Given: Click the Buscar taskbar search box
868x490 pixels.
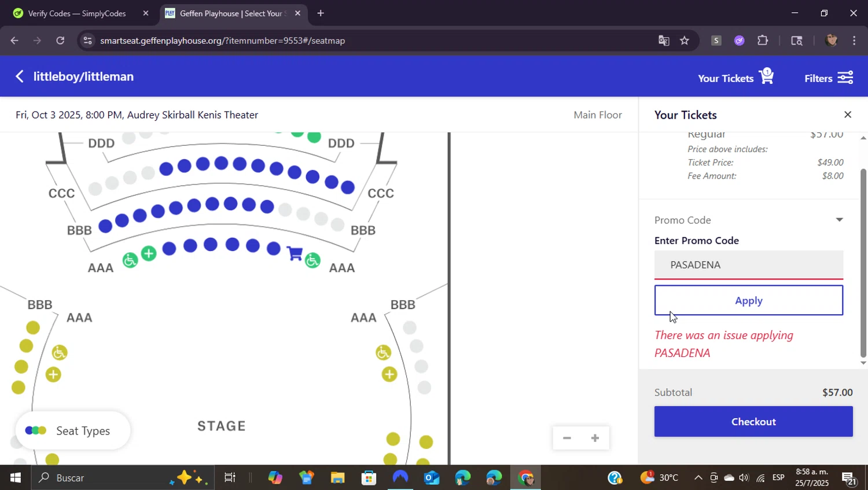Looking at the screenshot, I should [123, 478].
